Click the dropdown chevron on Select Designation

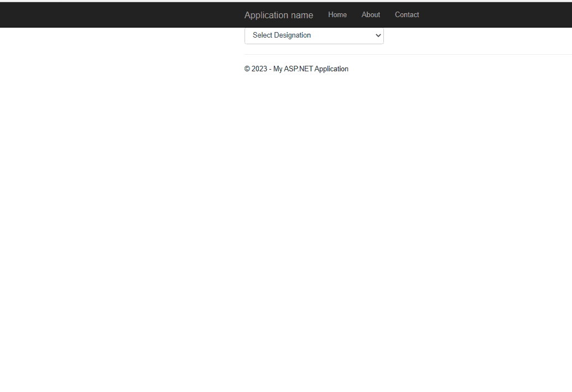pos(378,35)
